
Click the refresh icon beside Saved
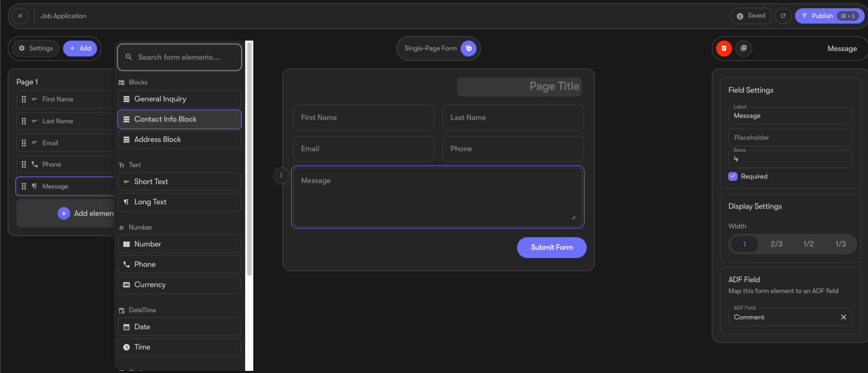point(783,16)
